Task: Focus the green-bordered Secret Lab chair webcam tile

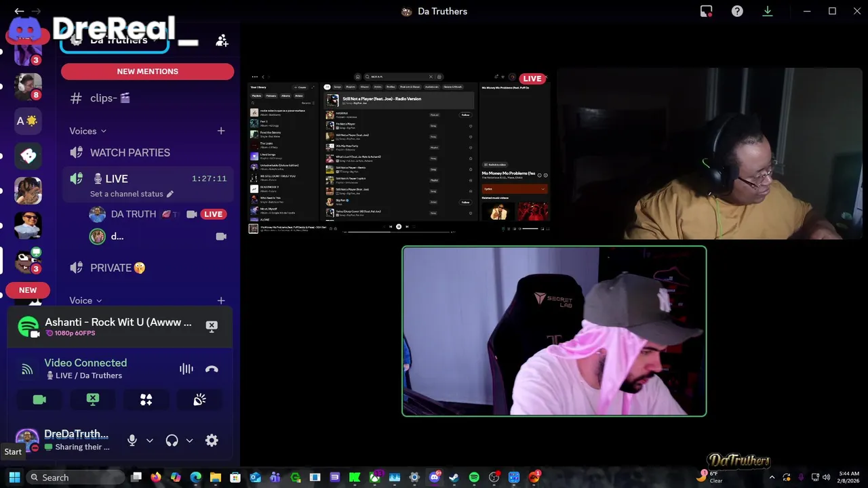Action: pyautogui.click(x=554, y=331)
